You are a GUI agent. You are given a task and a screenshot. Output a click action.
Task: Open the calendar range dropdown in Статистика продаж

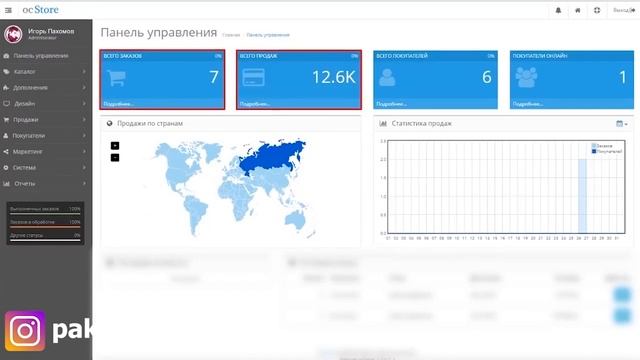(x=622, y=123)
